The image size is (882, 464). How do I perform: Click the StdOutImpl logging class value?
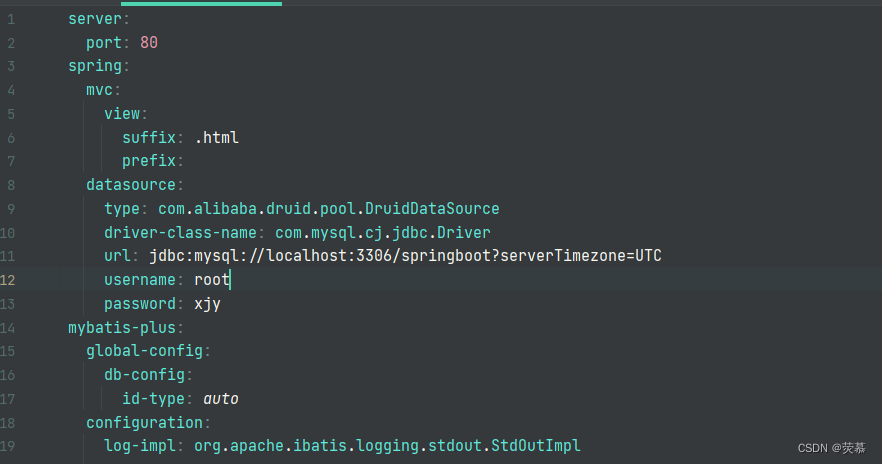(387, 447)
